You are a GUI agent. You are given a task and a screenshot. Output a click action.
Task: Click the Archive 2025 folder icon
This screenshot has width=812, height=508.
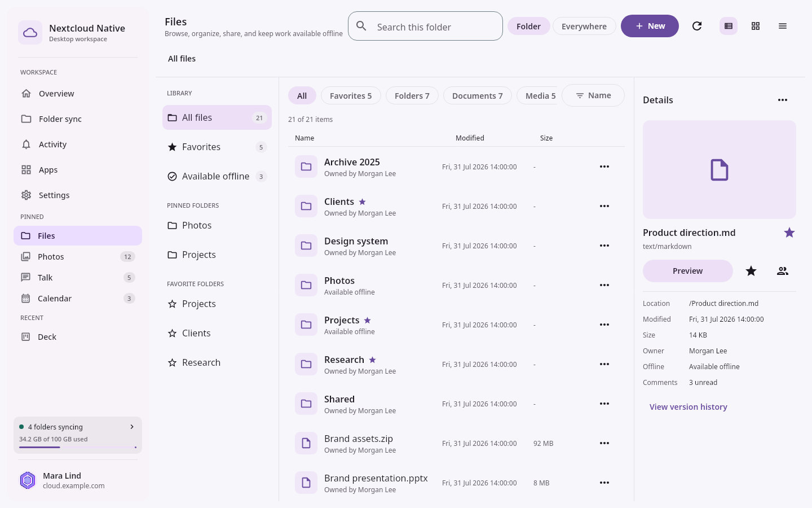click(x=306, y=167)
